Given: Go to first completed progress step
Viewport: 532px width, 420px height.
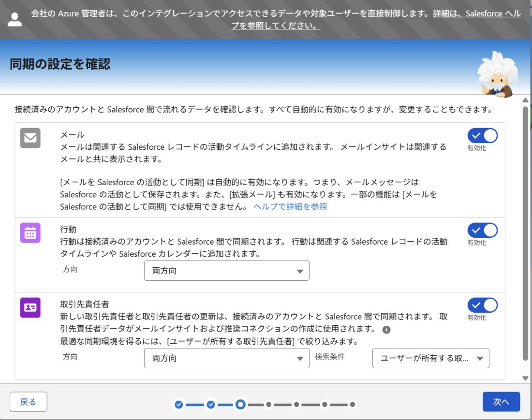Looking at the screenshot, I should tap(179, 405).
